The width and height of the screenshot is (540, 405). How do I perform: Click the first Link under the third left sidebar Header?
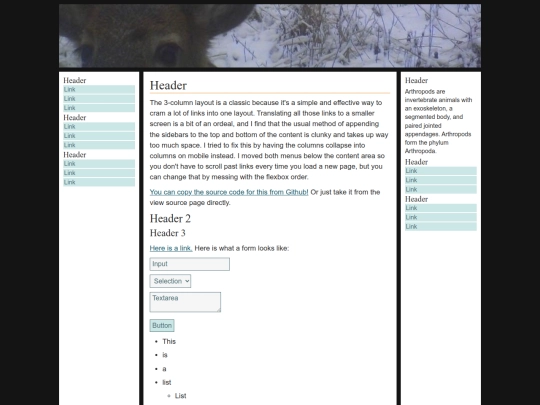99,164
